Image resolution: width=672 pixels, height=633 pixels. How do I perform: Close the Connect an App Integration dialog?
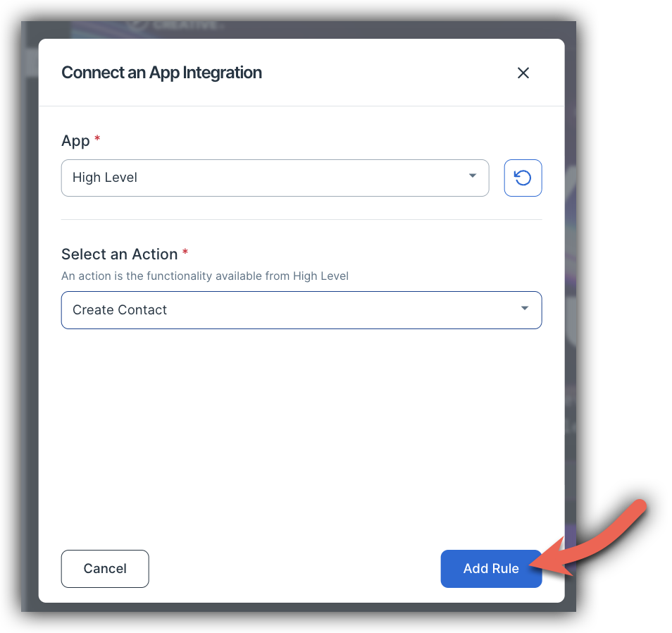click(x=523, y=73)
